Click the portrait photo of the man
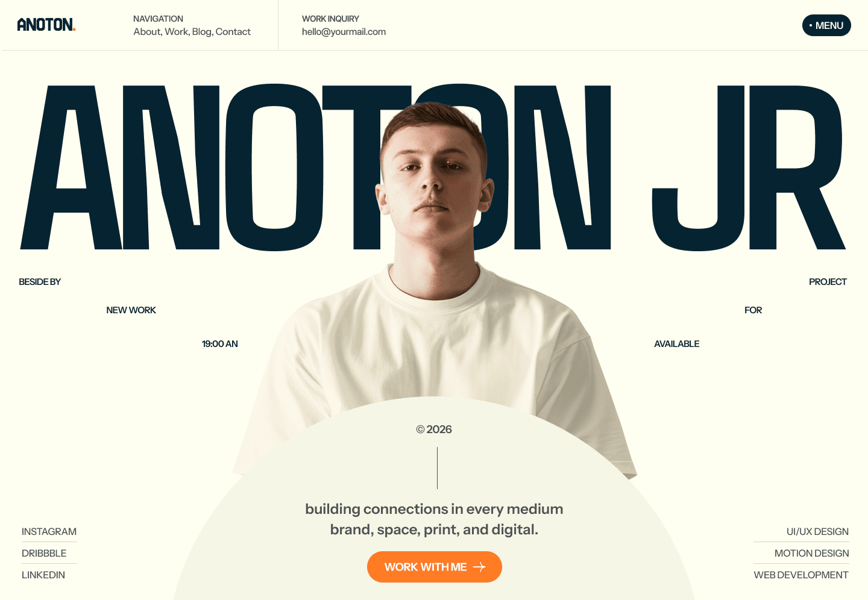Viewport: 868px width, 600px height. [x=434, y=289]
